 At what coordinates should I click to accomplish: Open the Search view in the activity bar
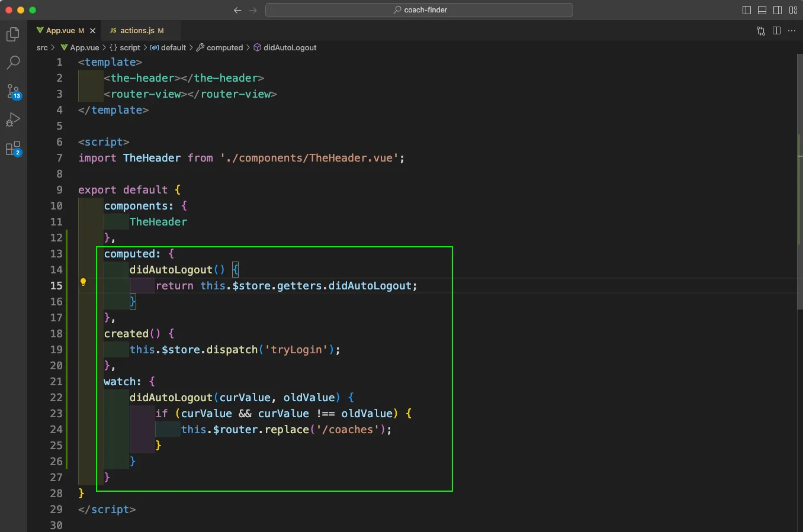coord(13,62)
